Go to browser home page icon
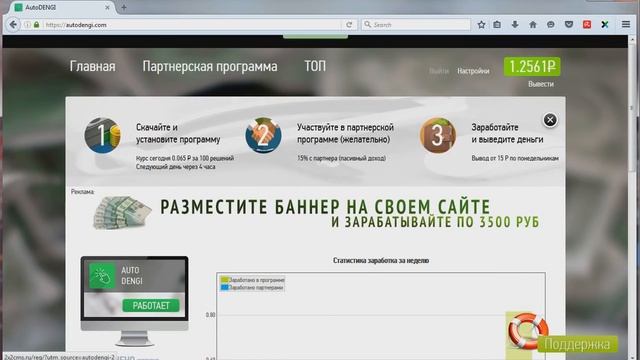640x360 pixels. click(x=533, y=24)
